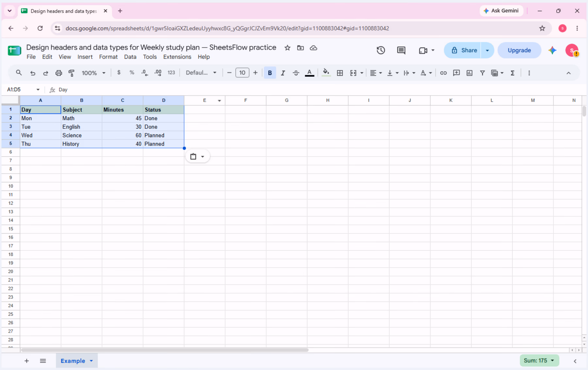Open comments panel icon
This screenshot has height=370, width=588.
coord(401,50)
